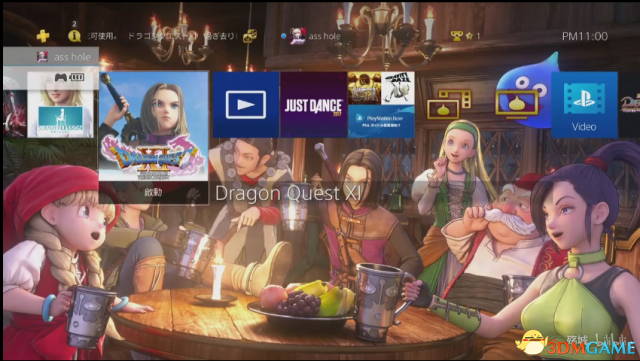Open notifications icon showing 2 alerts
The width and height of the screenshot is (640, 361).
[x=74, y=36]
